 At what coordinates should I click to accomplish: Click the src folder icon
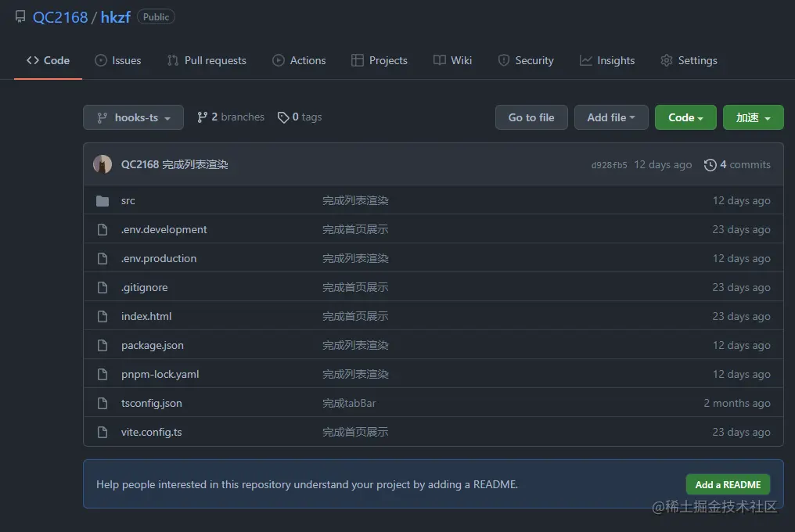click(x=103, y=201)
